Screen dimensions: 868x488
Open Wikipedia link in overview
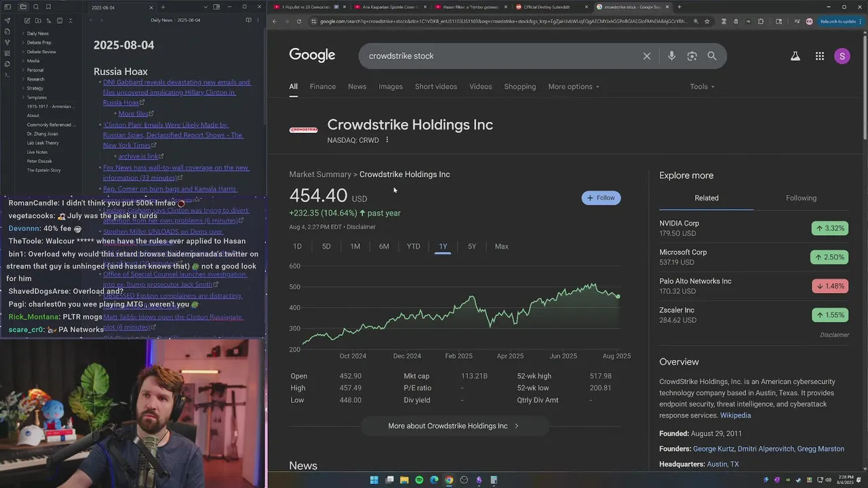point(735,415)
